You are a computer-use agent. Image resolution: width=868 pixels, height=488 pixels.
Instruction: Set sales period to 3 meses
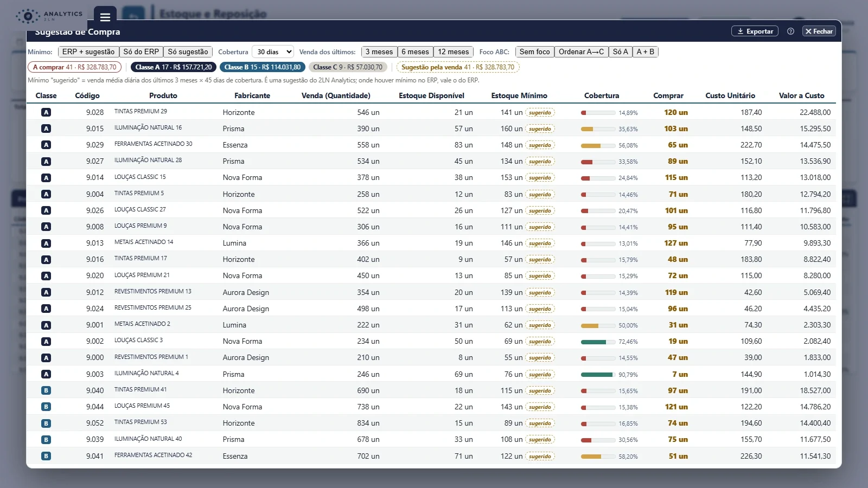(379, 52)
